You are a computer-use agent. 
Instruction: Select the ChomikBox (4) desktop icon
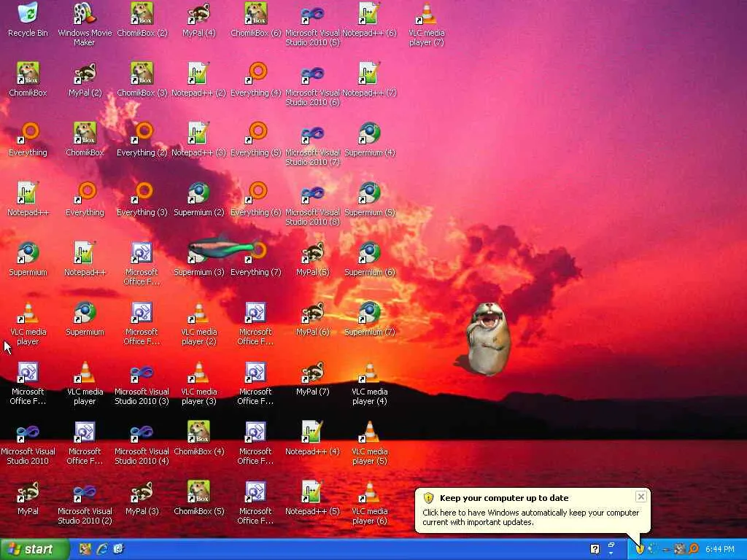[x=198, y=438]
